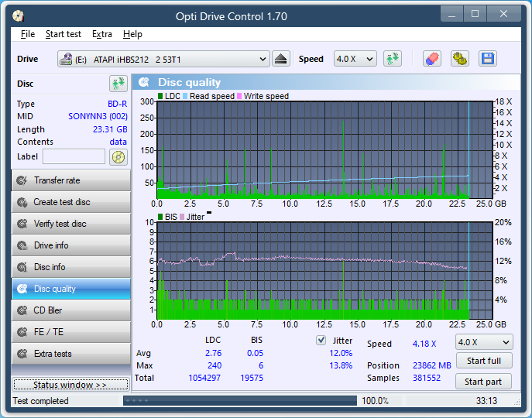Click the Status window button

70,385
